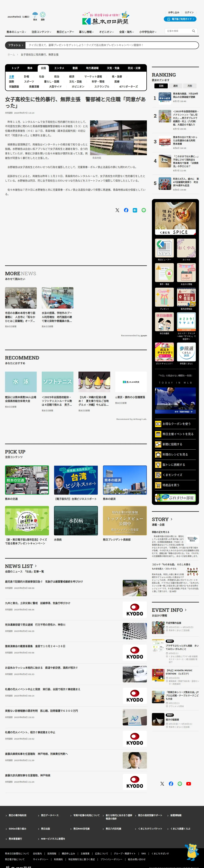
Task: Open the くまにち SPICE food banner
Action: point(175,218)
